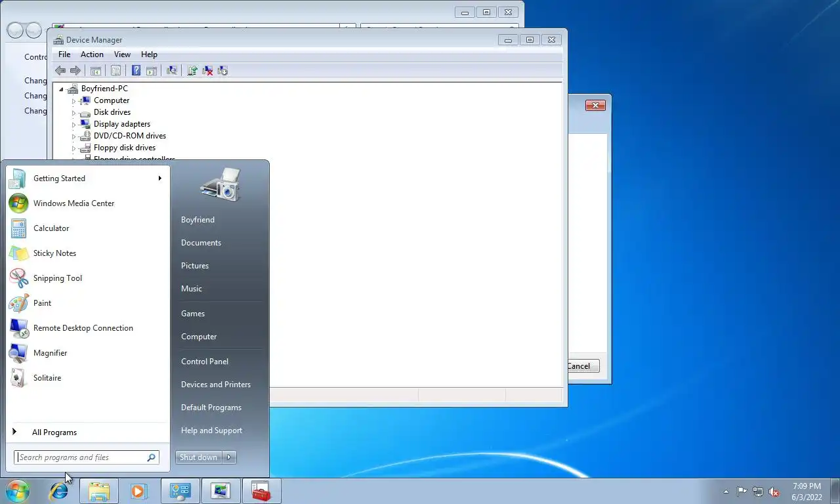Click the red toolbox icon on the taskbar
Viewport: 840px width, 504px height.
pyautogui.click(x=261, y=491)
